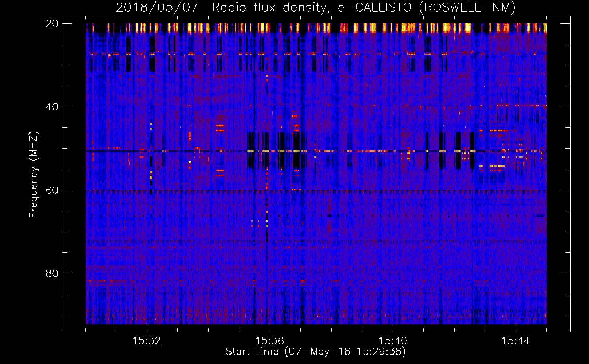This screenshot has width=589, height=364.
Task: Select the 40 MHz frequency axis label
Action: (x=52, y=107)
